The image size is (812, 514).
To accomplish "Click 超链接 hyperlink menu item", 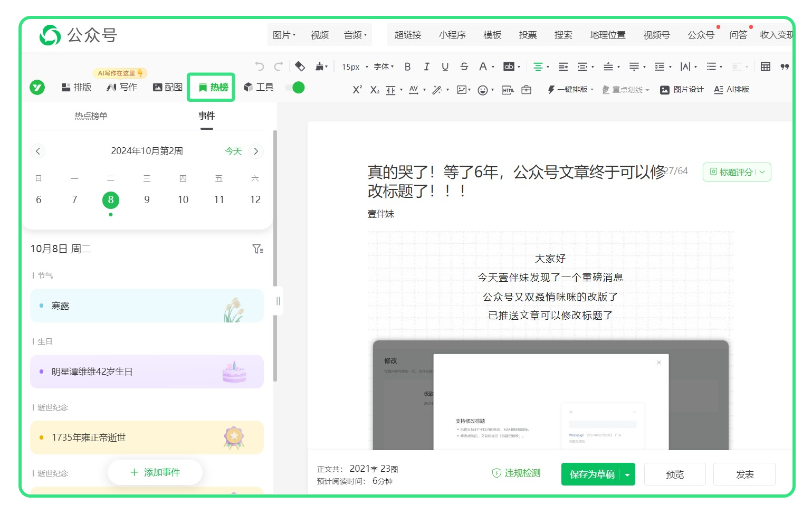I will click(x=408, y=35).
